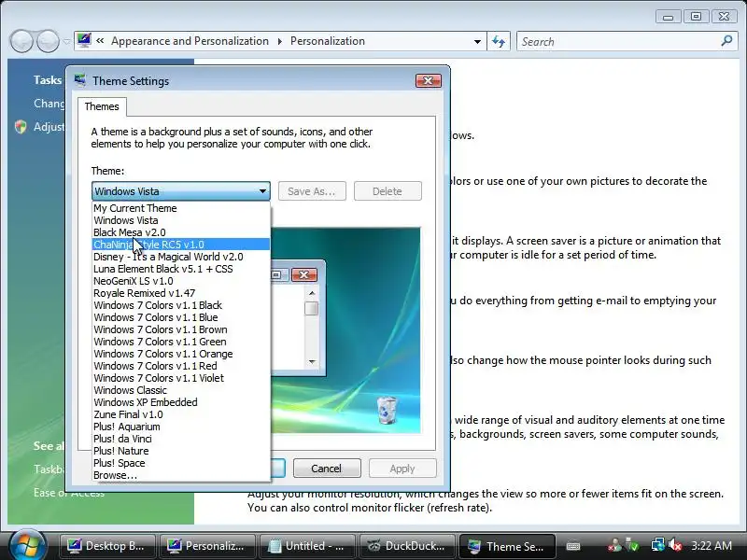Choose Windows 7 Colors v1.1 Brown
The image size is (747, 560).
[x=181, y=329]
